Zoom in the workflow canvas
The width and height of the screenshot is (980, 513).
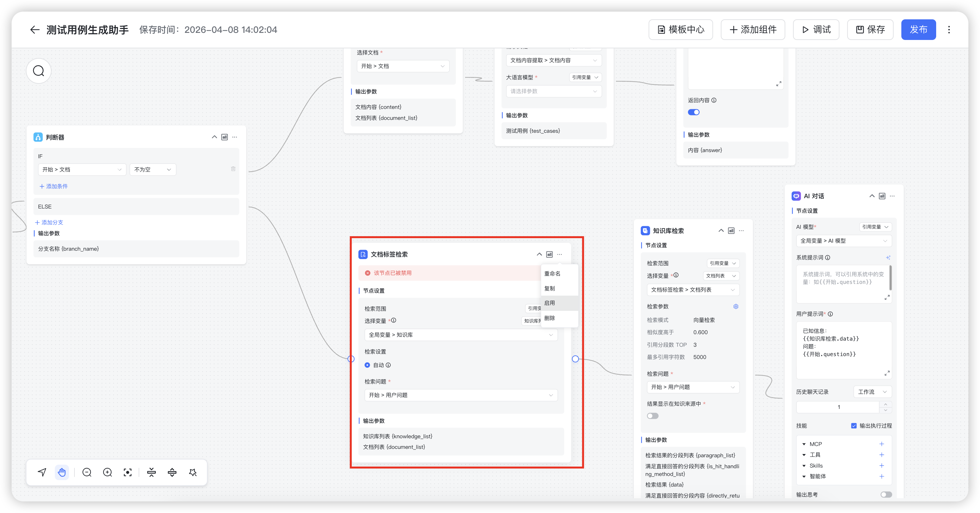(x=108, y=472)
